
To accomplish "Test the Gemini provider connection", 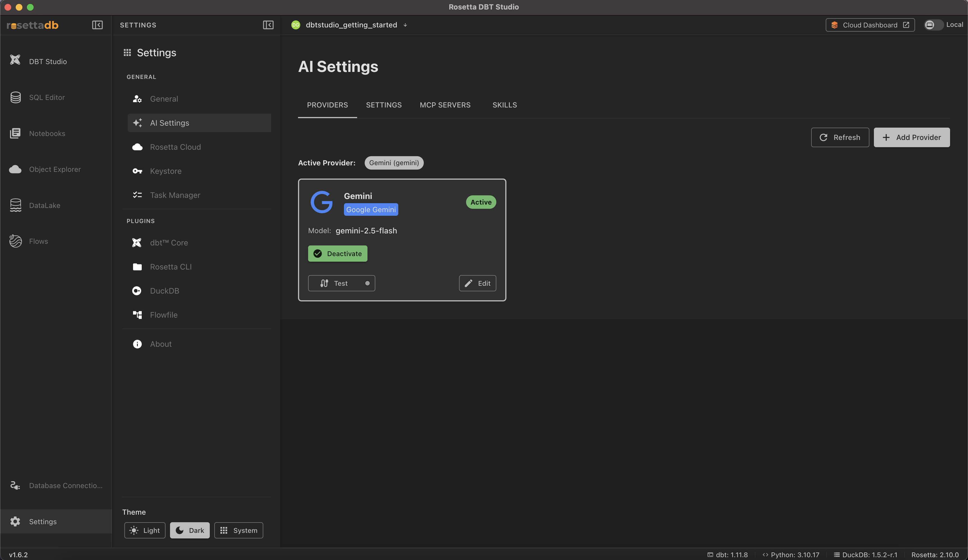I will [341, 283].
